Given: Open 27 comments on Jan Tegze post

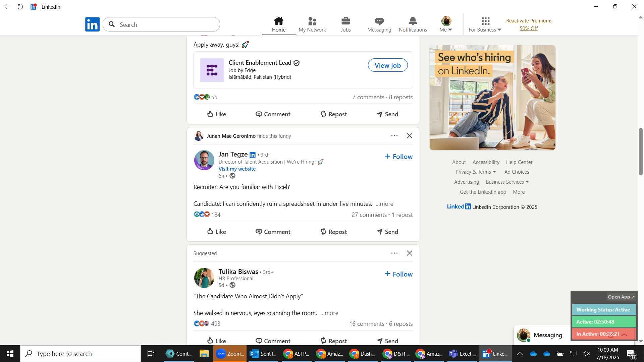Looking at the screenshot, I should coord(369,215).
